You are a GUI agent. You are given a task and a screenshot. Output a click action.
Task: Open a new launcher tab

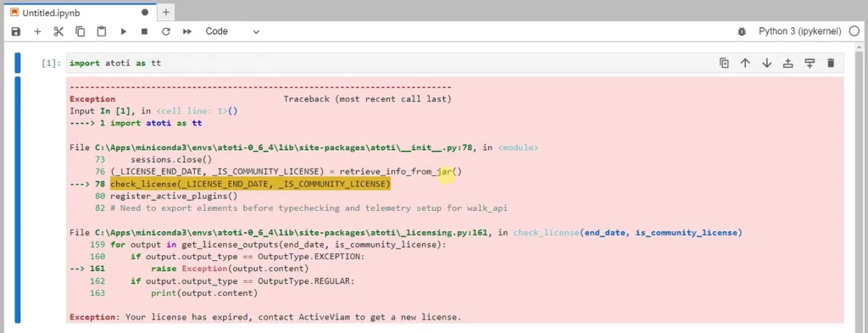click(x=165, y=12)
